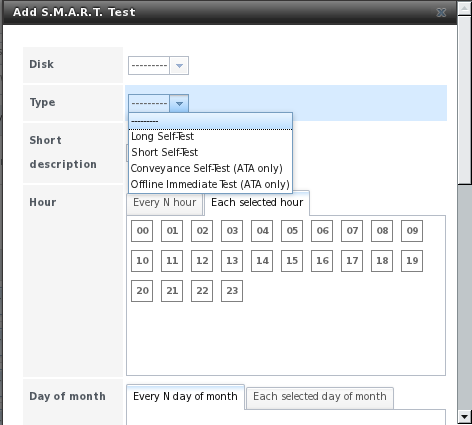Open the Disk dropdown arrow
Viewport: 472px width, 425px height.
[x=179, y=66]
